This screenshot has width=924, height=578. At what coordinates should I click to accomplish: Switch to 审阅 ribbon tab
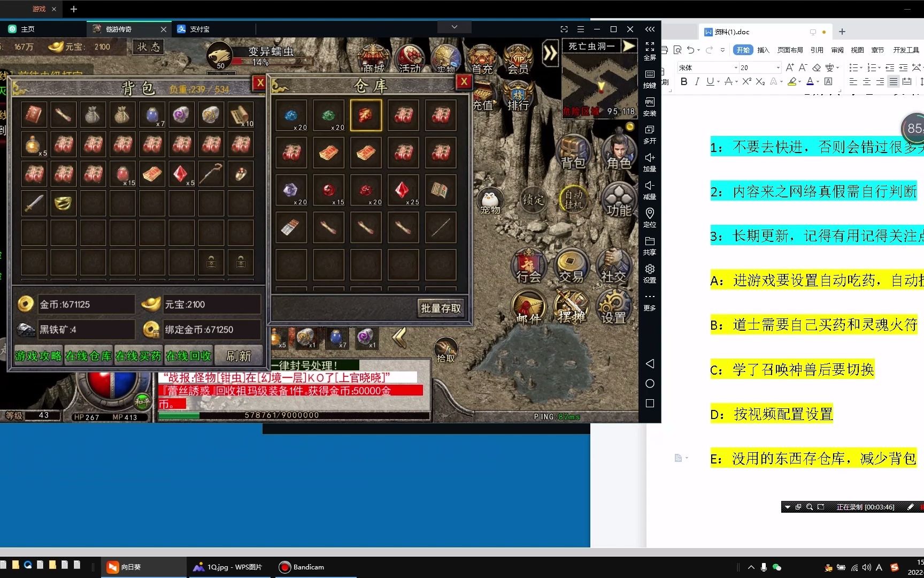click(x=837, y=50)
